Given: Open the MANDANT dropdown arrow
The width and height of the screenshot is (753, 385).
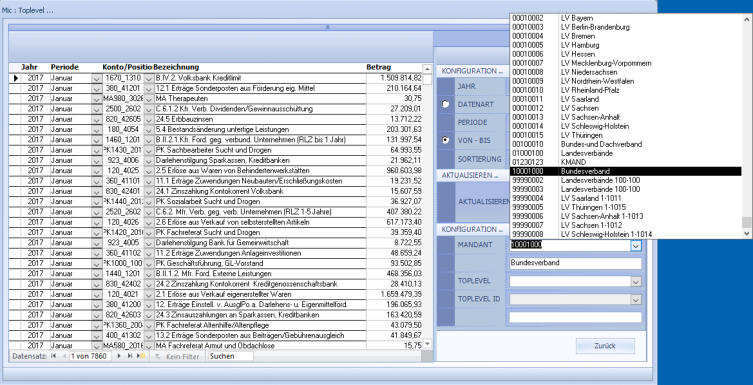Looking at the screenshot, I should (636, 245).
